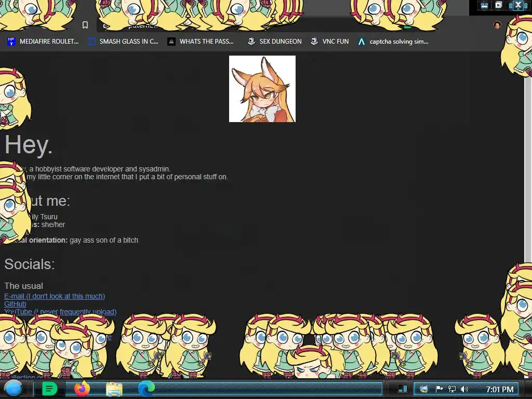Open the captcha solving sim... bookmark
Screen dimensions: 532x399
tap(393, 42)
